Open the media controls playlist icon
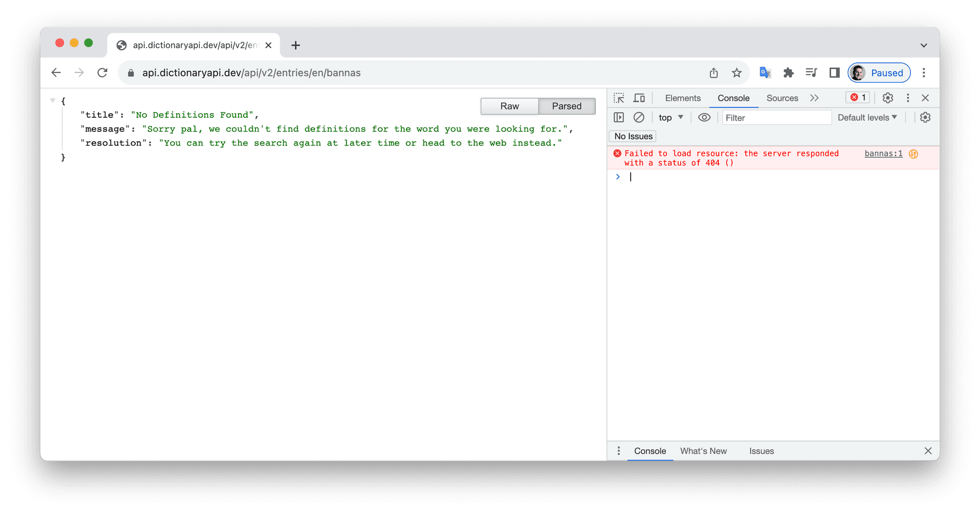The height and width of the screenshot is (514, 980). tap(811, 73)
